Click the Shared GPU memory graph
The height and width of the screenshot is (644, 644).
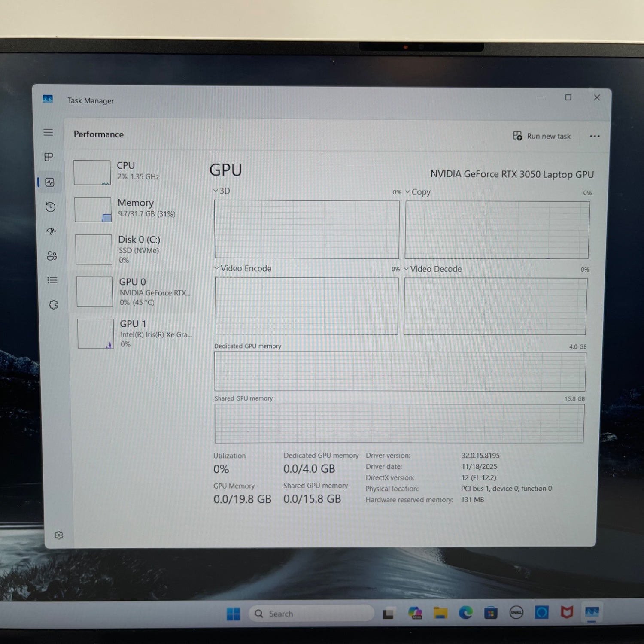(x=399, y=423)
